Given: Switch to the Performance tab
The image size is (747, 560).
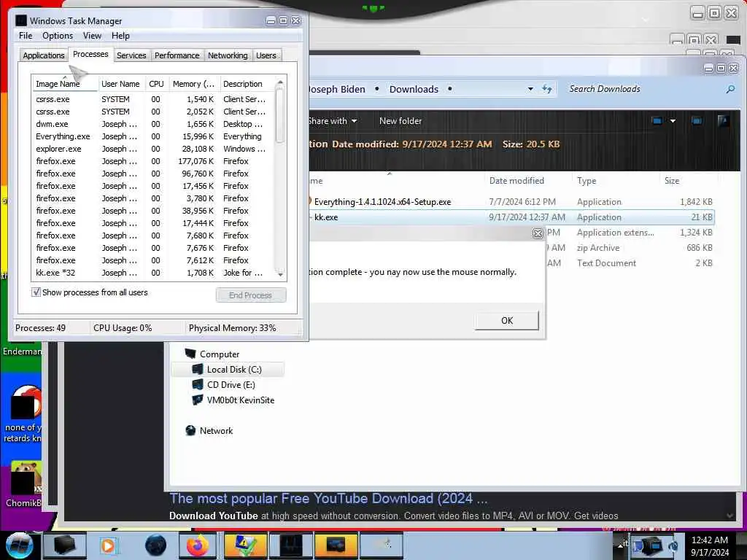Looking at the screenshot, I should click(x=177, y=55).
